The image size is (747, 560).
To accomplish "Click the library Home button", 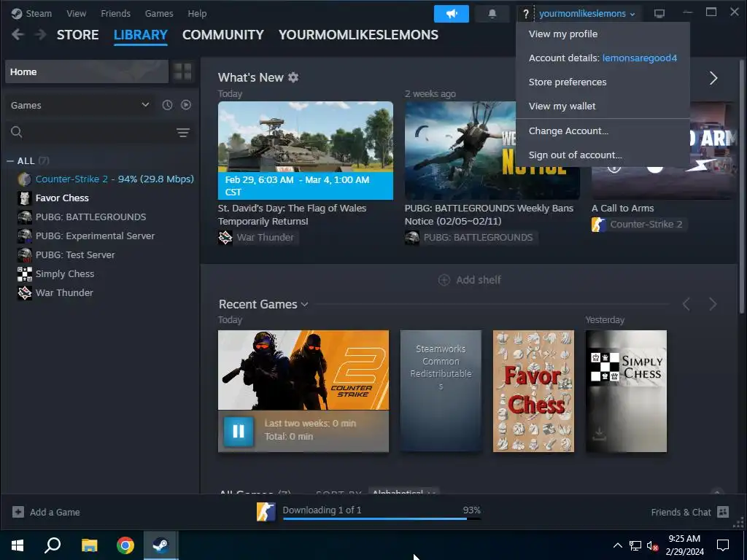I will click(87, 72).
